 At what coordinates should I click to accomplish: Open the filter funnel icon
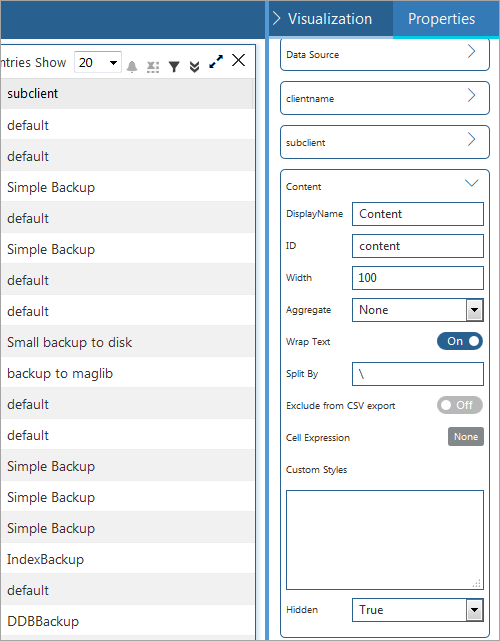174,67
